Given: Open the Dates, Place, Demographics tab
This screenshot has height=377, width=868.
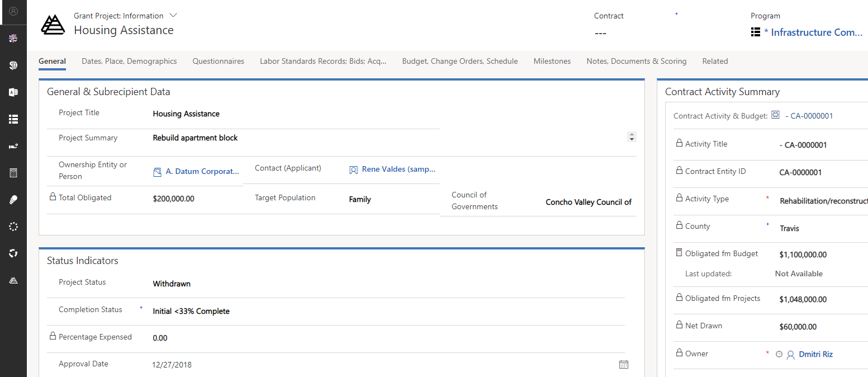Looking at the screenshot, I should coord(129,61).
